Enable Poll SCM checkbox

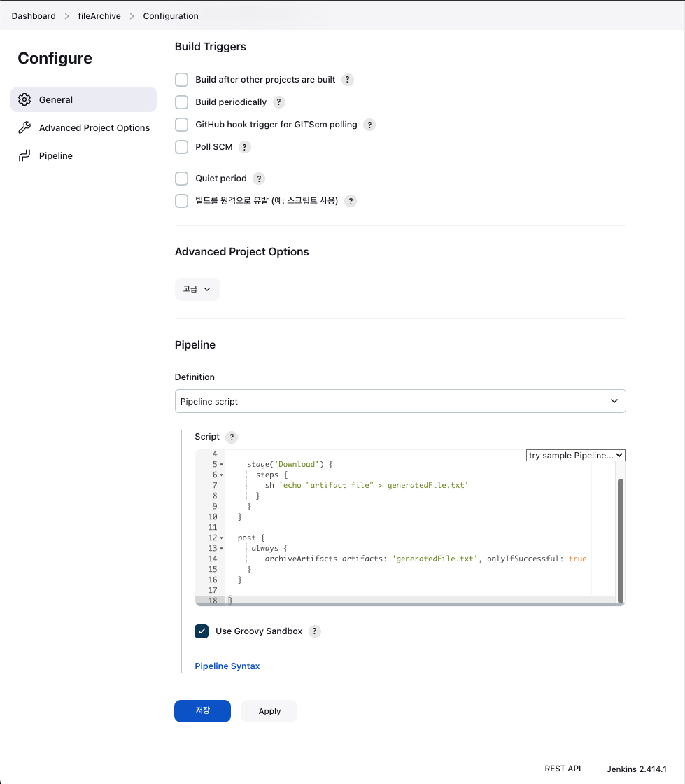[x=181, y=147]
